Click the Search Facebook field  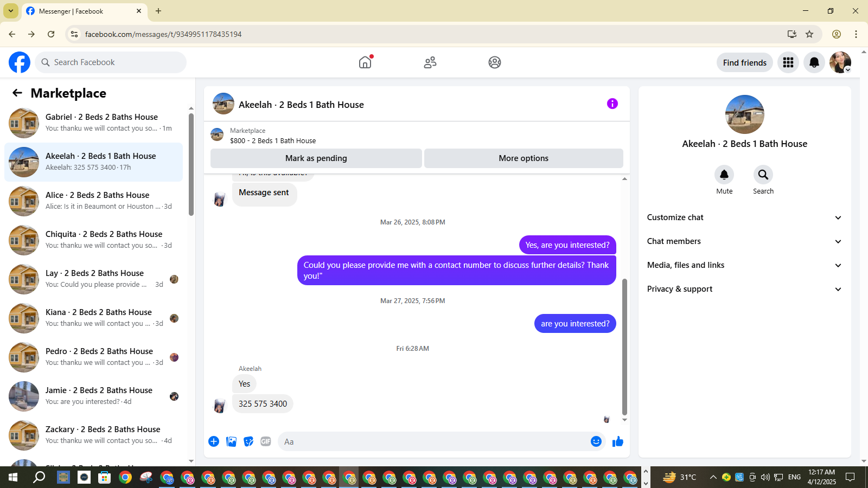coord(111,62)
